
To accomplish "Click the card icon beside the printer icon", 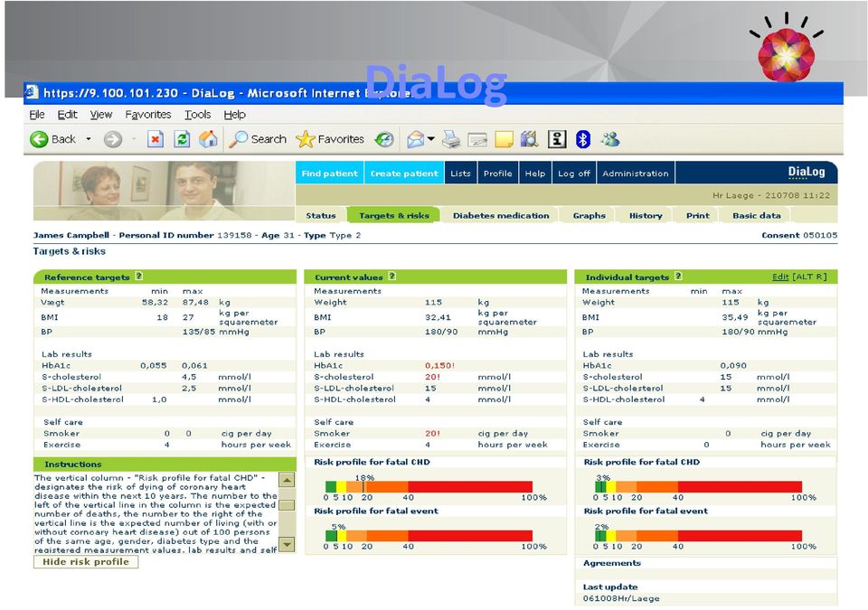I will (477, 140).
